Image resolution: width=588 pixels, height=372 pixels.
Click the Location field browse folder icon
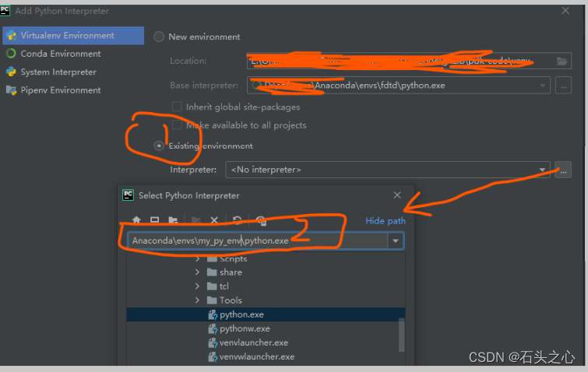562,61
